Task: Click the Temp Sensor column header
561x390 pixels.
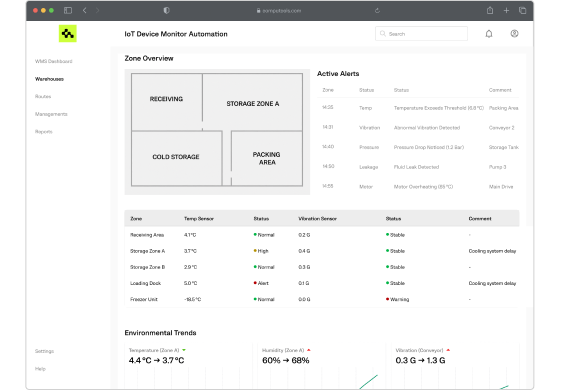Action: click(x=199, y=218)
